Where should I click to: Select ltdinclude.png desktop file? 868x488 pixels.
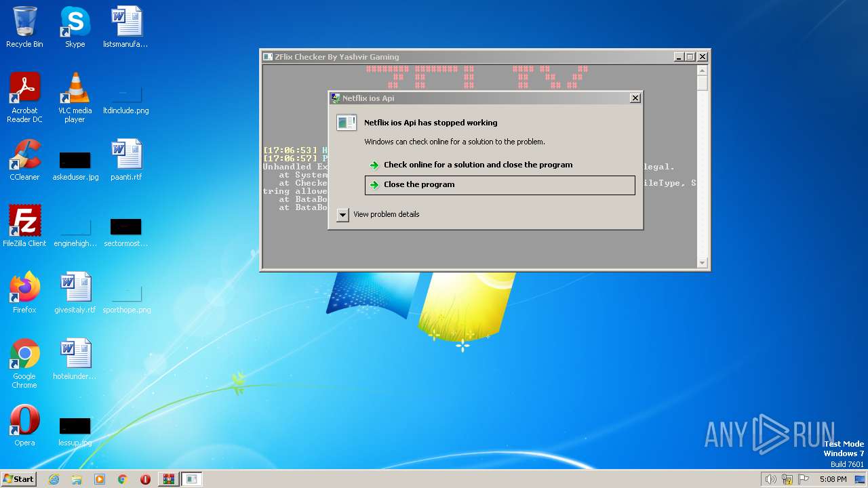point(125,98)
